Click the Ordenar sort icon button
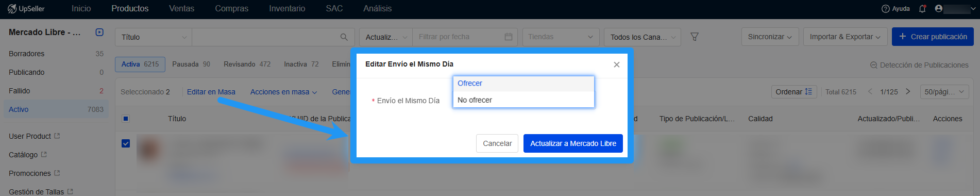Image resolution: width=980 pixels, height=196 pixels. tap(794, 92)
